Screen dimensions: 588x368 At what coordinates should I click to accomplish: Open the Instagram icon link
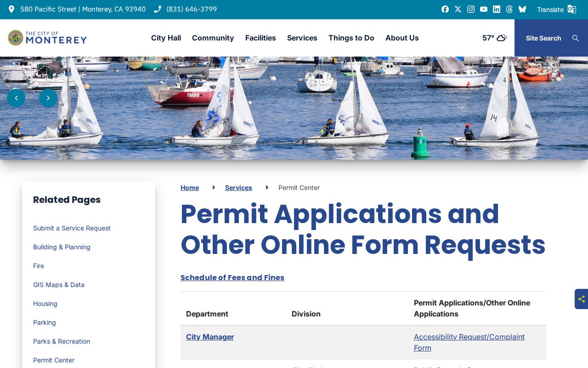point(471,9)
